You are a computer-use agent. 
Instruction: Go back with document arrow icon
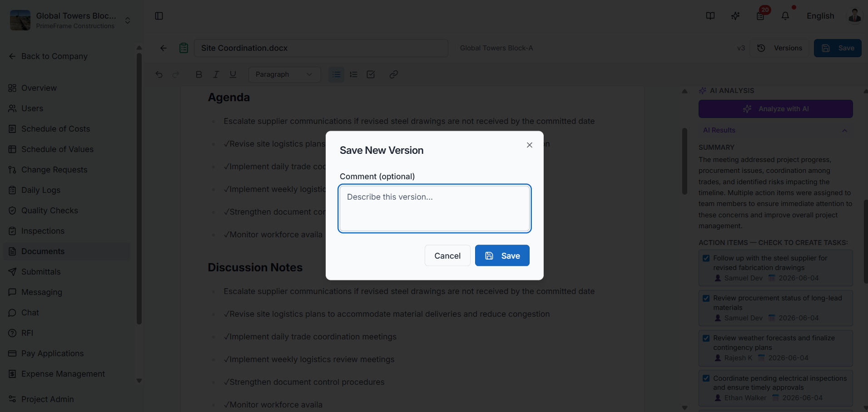(x=164, y=48)
